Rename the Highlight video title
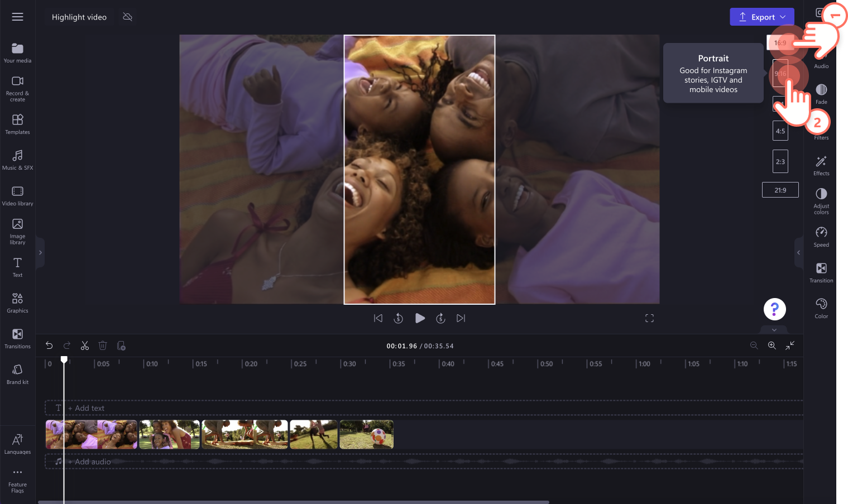Image resolution: width=848 pixels, height=504 pixels. coord(79,17)
